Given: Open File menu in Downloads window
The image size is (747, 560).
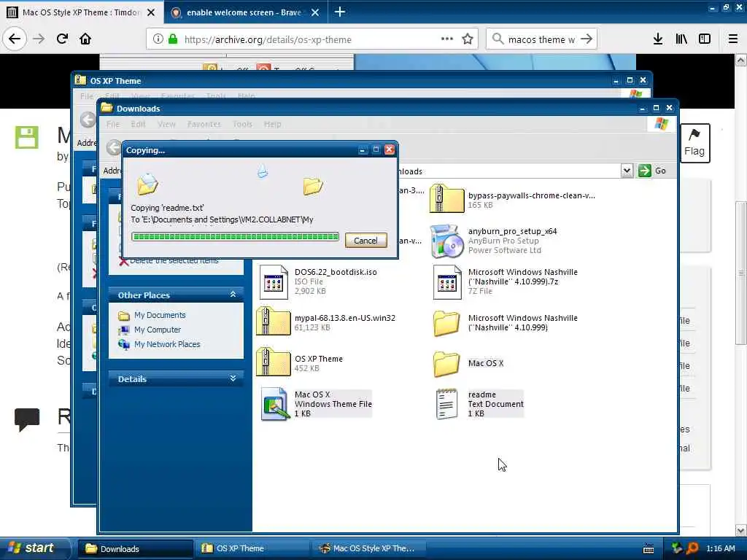Looking at the screenshot, I should click(113, 124).
